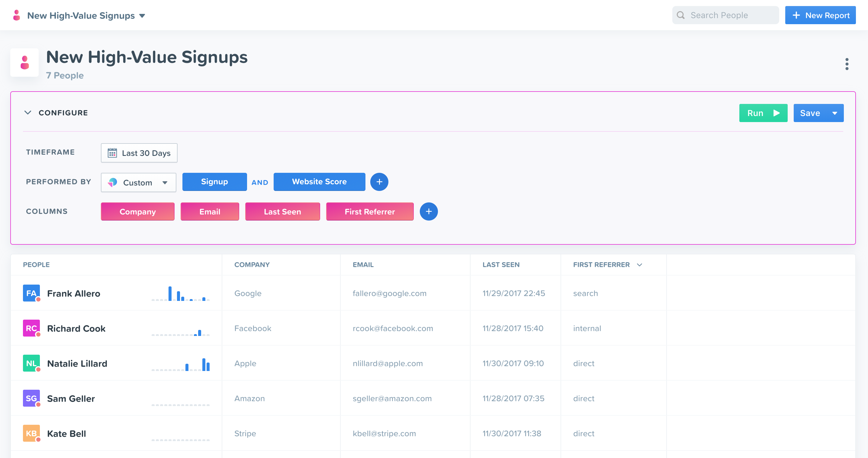
Task: Click the calendar icon in the timeframe selector
Action: click(112, 153)
